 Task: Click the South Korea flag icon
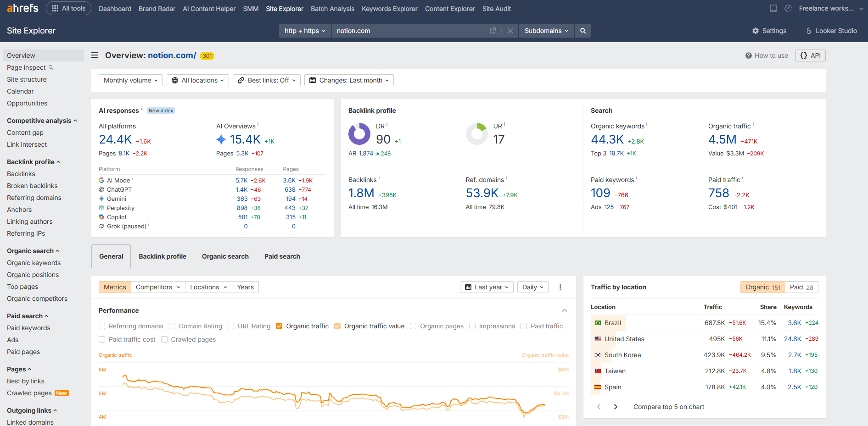tap(598, 355)
